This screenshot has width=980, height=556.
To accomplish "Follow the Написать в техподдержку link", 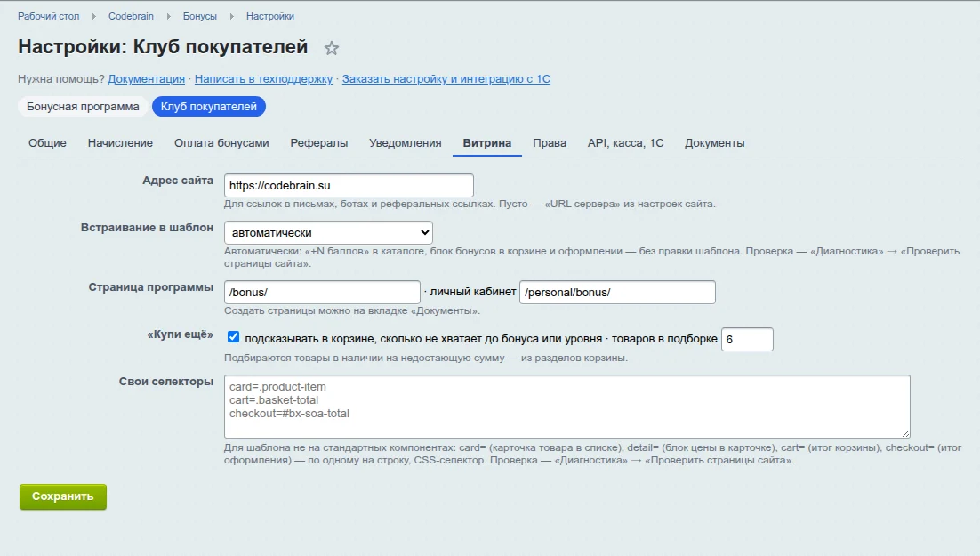I will tap(264, 79).
